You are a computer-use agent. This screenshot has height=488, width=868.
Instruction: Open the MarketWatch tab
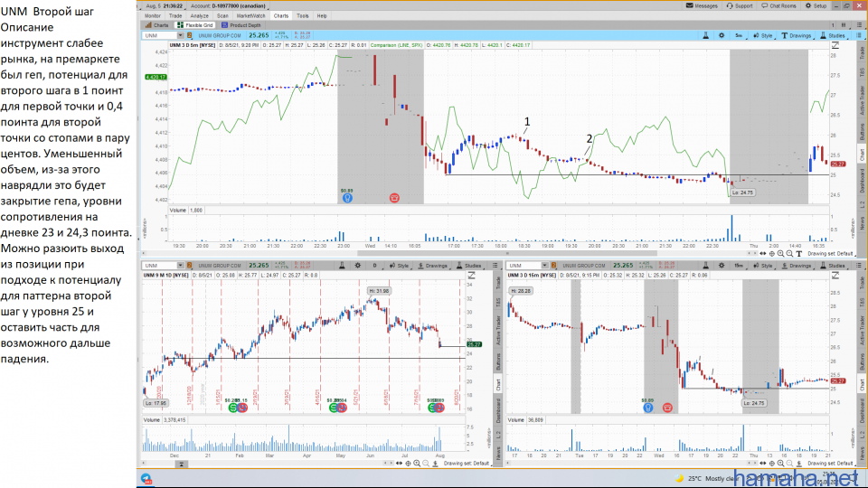coord(250,16)
